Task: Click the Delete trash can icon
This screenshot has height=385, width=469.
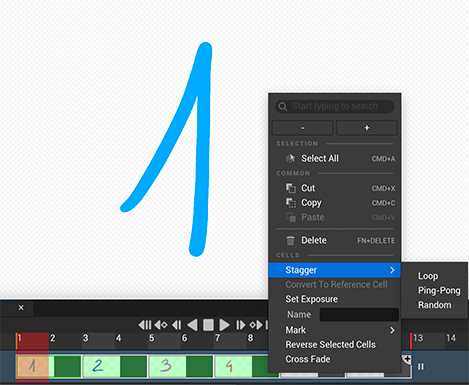Action: pyautogui.click(x=291, y=240)
